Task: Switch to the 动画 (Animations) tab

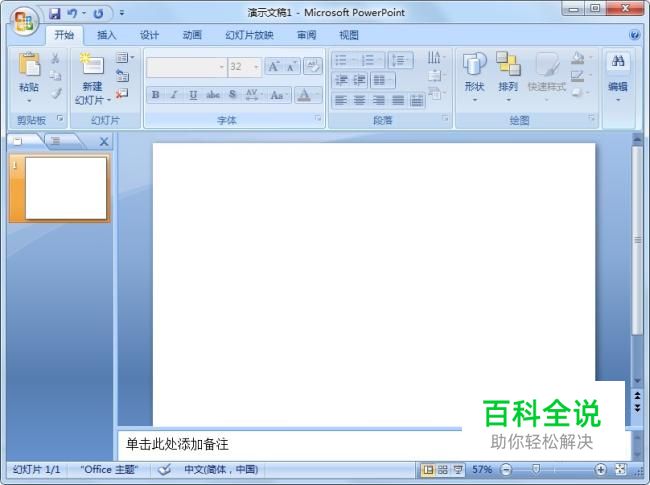Action: tap(192, 35)
